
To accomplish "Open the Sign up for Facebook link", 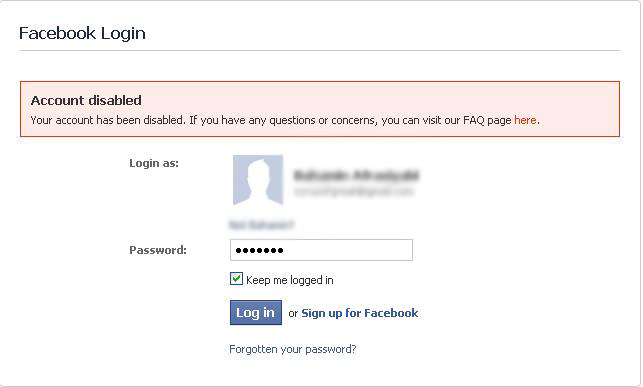I will tap(360, 313).
